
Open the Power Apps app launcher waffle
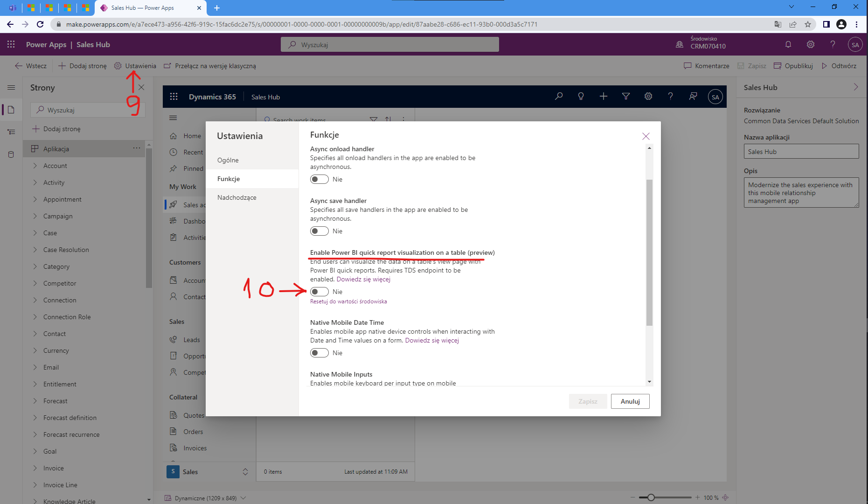[x=11, y=44]
